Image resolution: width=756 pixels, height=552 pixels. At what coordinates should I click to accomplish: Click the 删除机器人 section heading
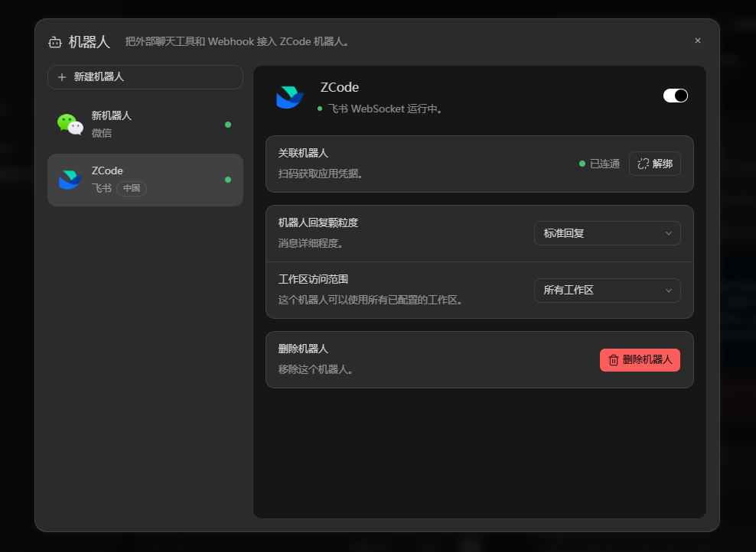tap(303, 349)
